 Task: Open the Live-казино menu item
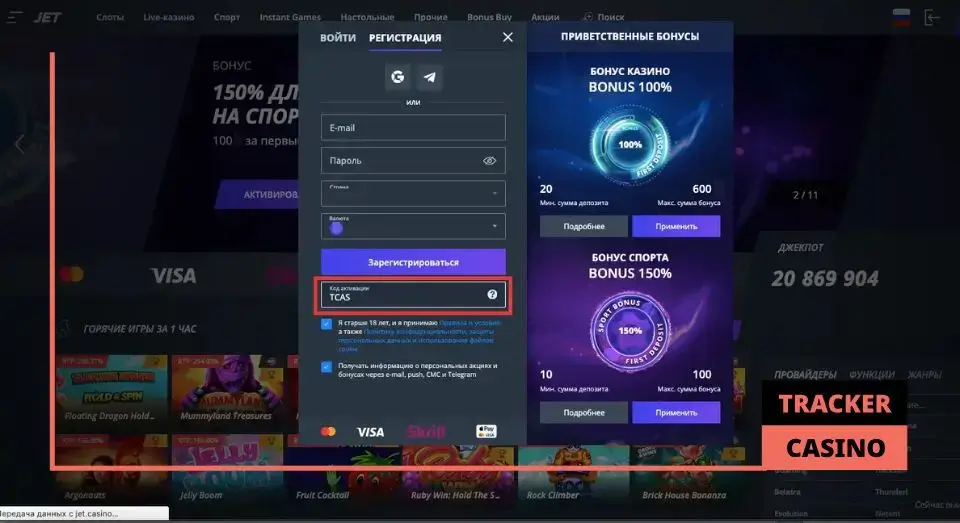tap(169, 17)
